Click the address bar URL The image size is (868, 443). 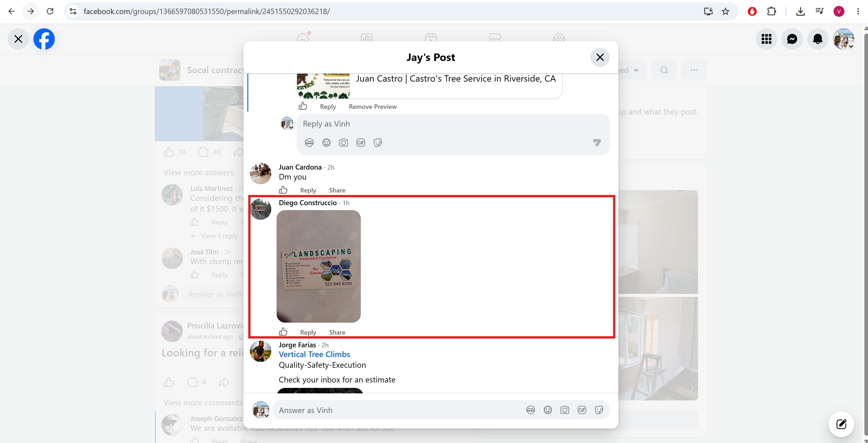207,12
